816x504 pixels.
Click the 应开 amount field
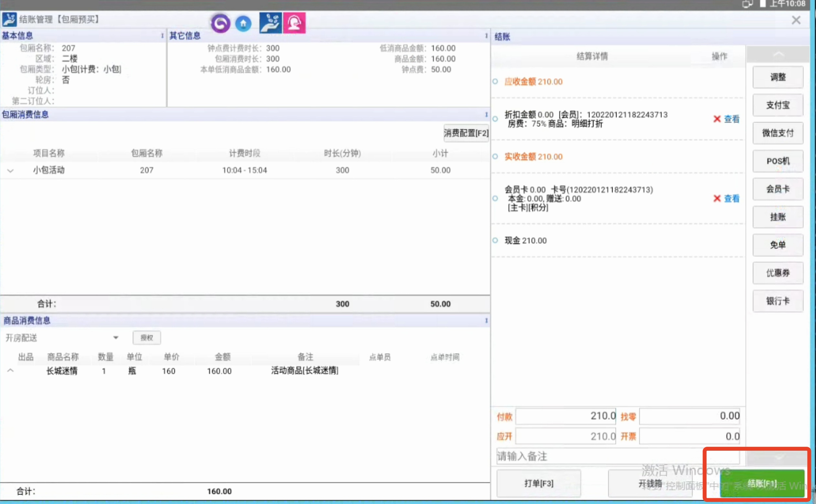click(565, 437)
